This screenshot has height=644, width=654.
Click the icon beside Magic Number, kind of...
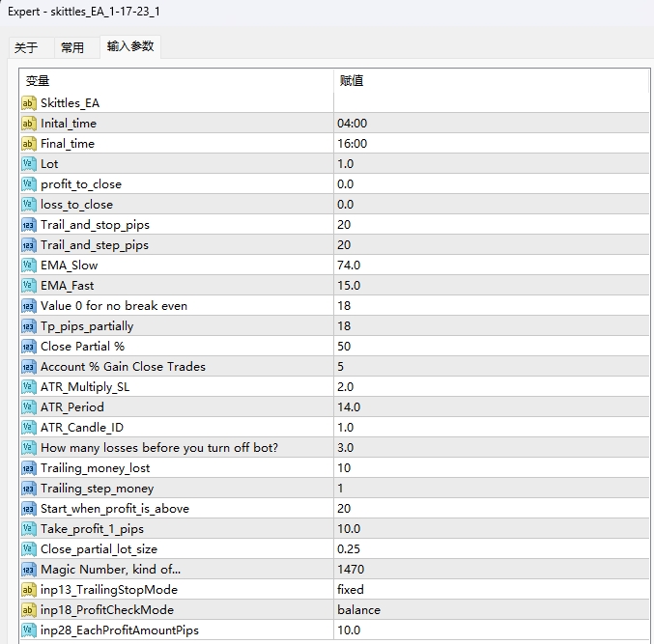(28, 570)
